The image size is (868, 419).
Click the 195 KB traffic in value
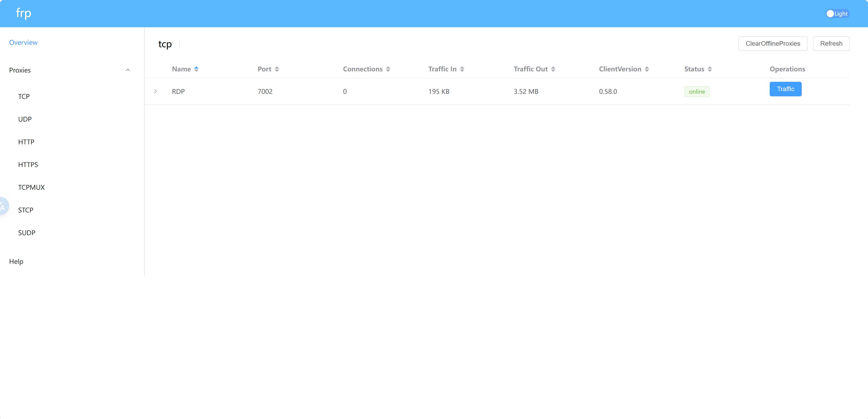click(439, 91)
